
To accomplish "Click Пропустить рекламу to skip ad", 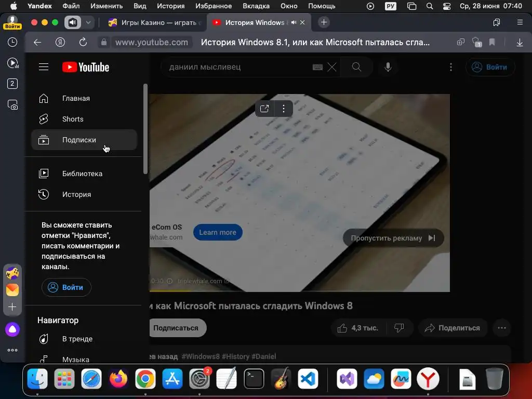I will pyautogui.click(x=393, y=238).
